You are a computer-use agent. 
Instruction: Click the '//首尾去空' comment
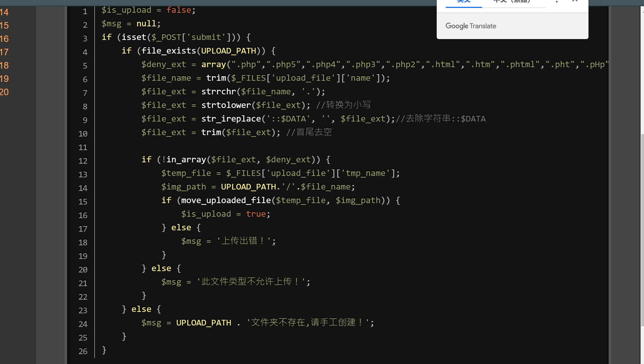pos(309,132)
